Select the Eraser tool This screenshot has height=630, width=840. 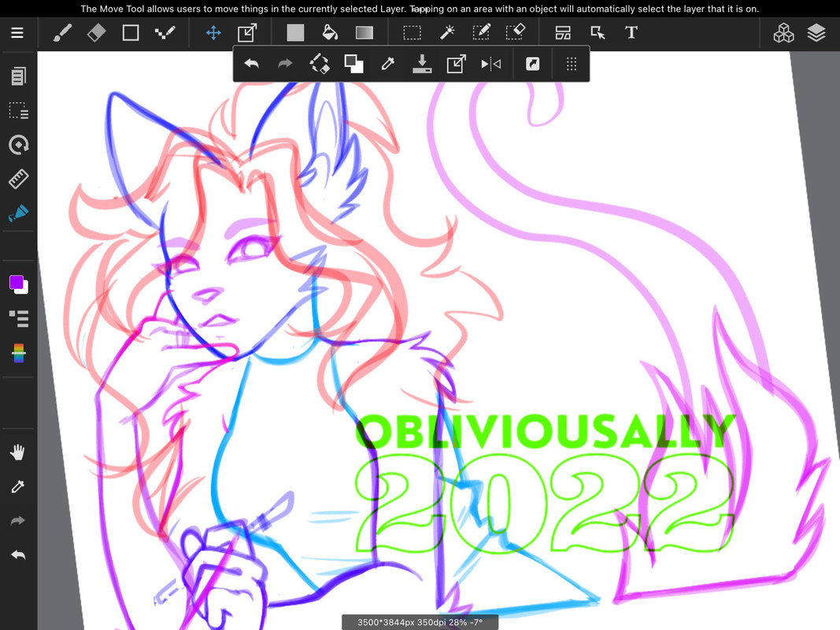(x=96, y=32)
